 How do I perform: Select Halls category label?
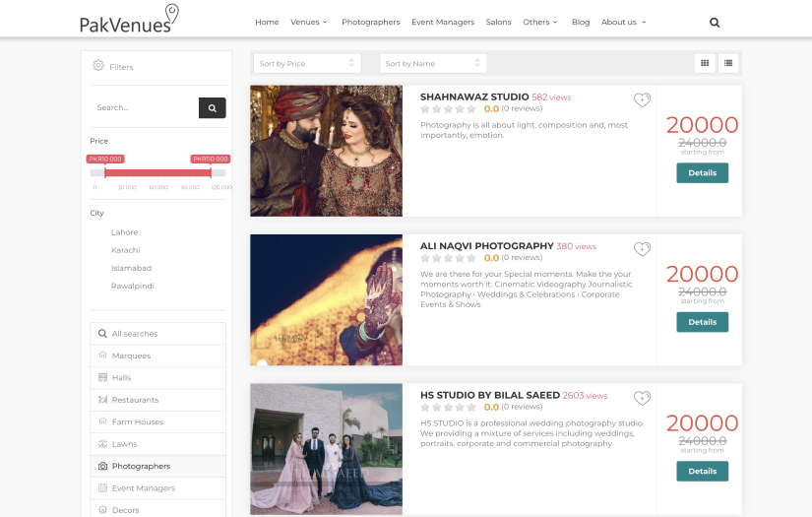(x=121, y=377)
